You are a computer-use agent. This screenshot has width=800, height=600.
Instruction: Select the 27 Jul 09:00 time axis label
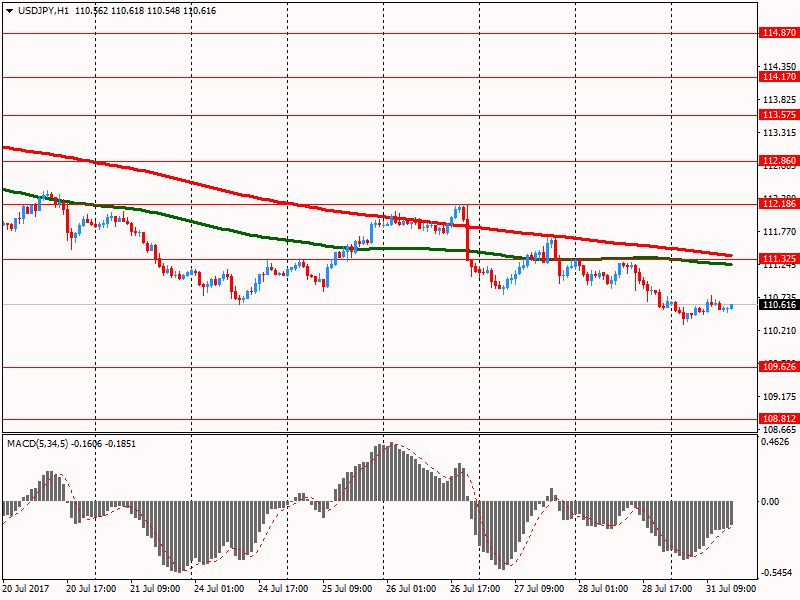coord(539,589)
